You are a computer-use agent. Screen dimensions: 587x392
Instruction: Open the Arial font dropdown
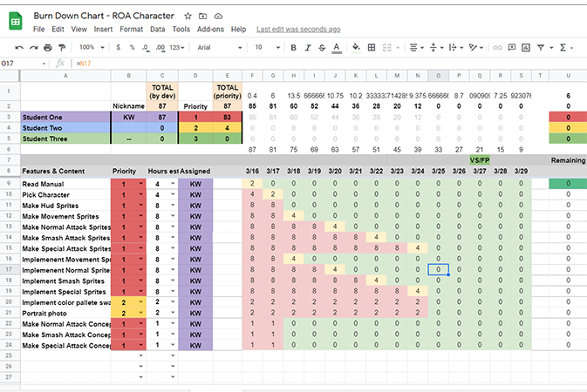[x=220, y=48]
